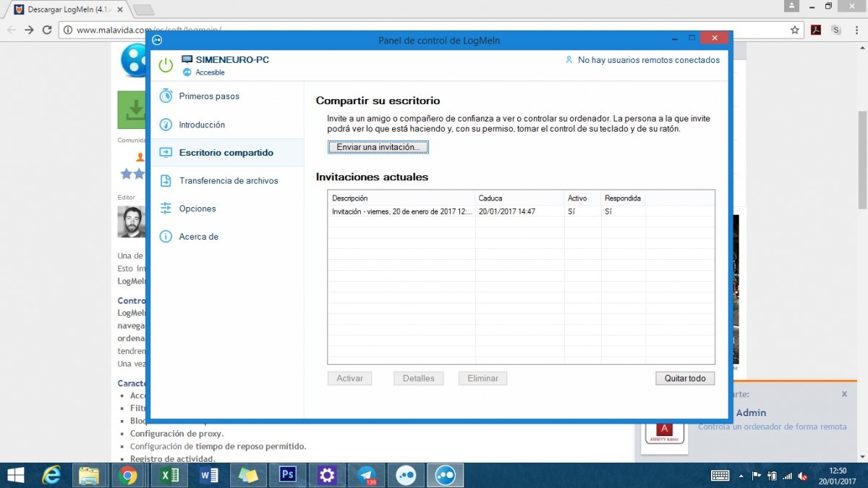Image resolution: width=868 pixels, height=488 pixels.
Task: Click the Chrome profile person icon
Action: [x=793, y=6]
